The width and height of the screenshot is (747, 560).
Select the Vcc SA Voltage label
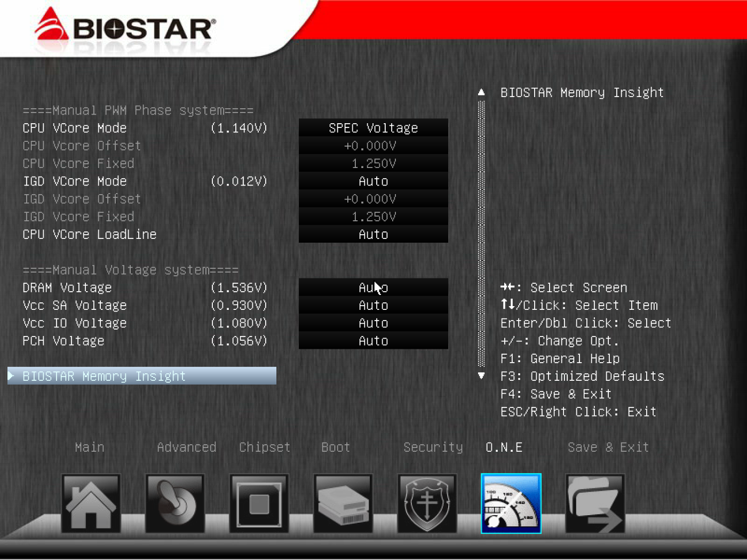coord(75,305)
